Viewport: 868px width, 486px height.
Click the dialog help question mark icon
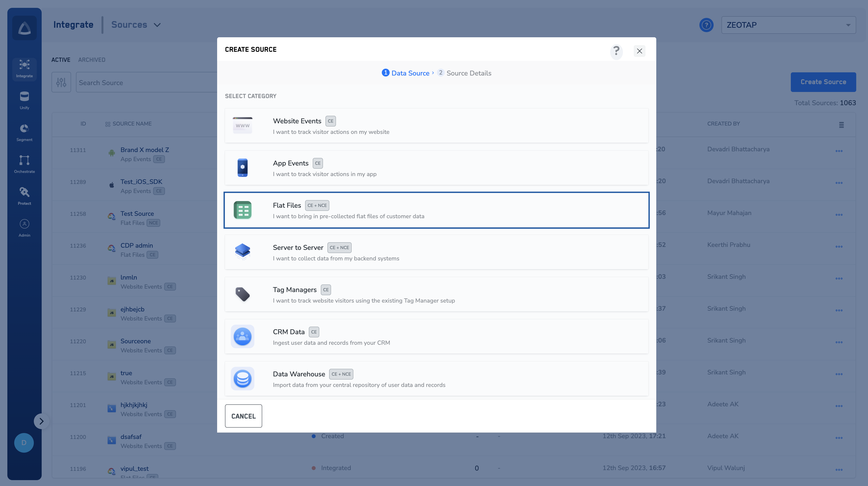[616, 51]
